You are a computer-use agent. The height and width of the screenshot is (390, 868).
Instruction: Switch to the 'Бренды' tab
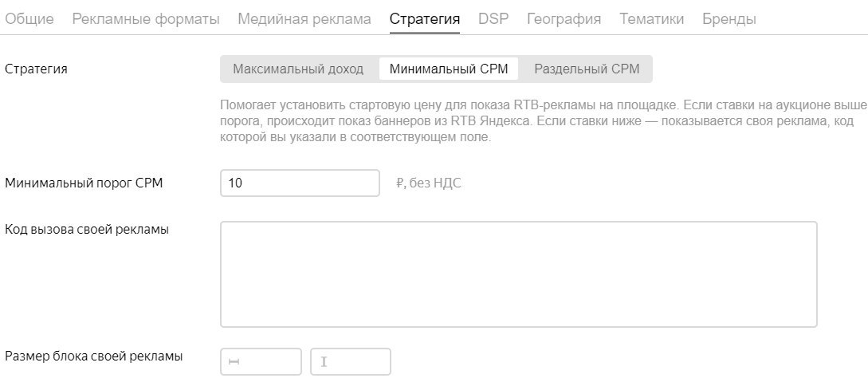[x=729, y=19]
